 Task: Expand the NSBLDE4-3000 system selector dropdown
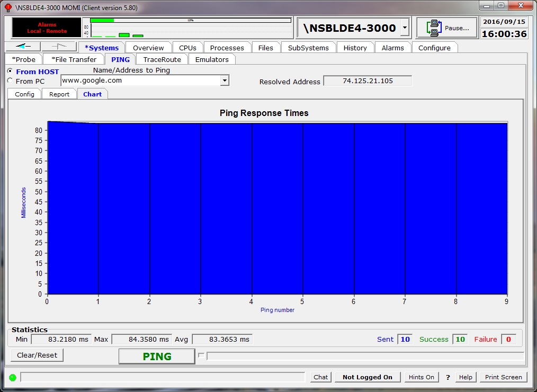pos(405,28)
